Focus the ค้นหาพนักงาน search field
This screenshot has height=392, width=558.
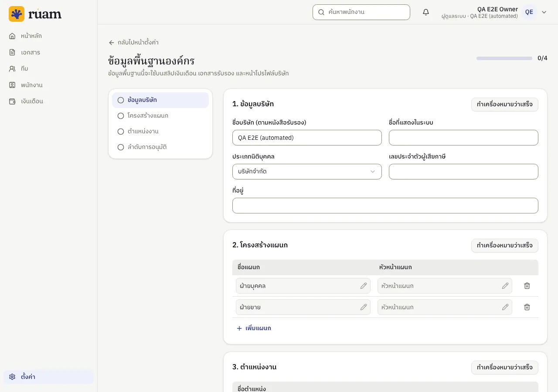click(361, 12)
